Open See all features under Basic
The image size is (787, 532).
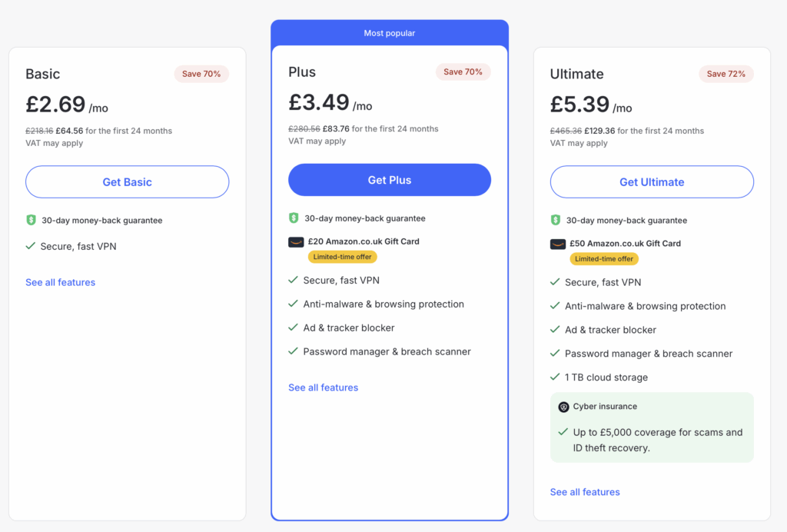pos(61,282)
